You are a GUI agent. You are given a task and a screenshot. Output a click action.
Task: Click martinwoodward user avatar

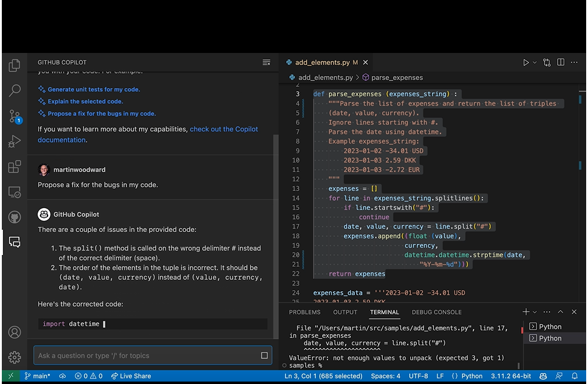pyautogui.click(x=44, y=170)
